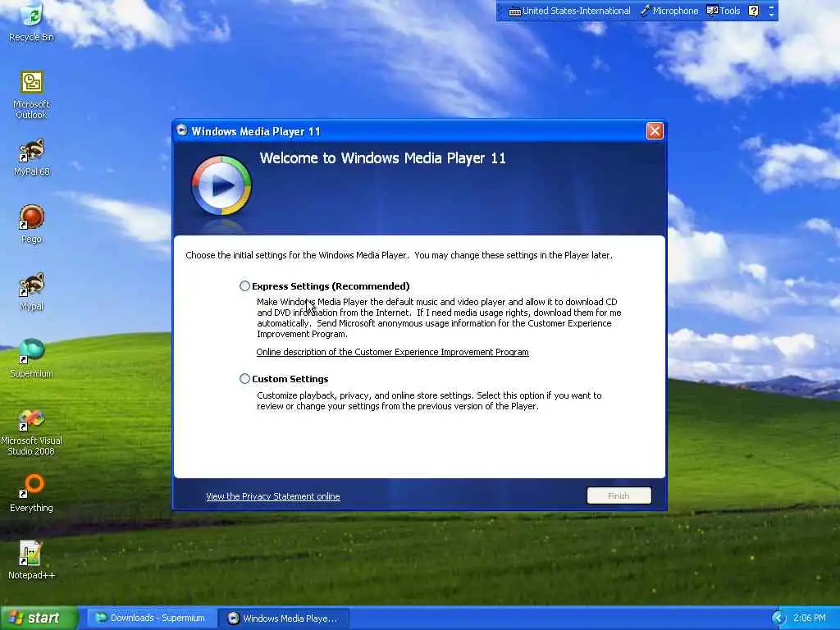Image resolution: width=840 pixels, height=630 pixels.
Task: Open the Microsoft Outlook desktop shortcut
Action: coord(32,95)
